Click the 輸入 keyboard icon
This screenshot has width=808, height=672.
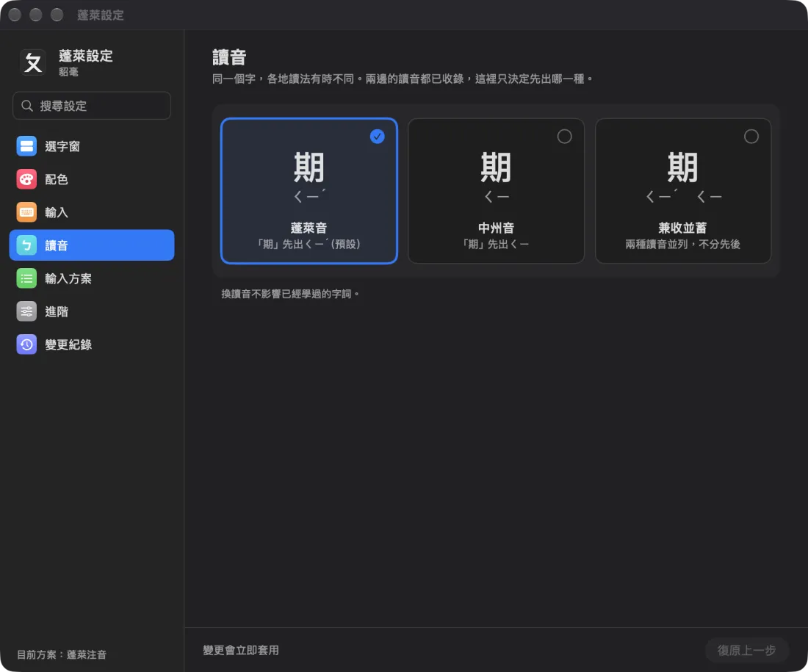tap(26, 212)
